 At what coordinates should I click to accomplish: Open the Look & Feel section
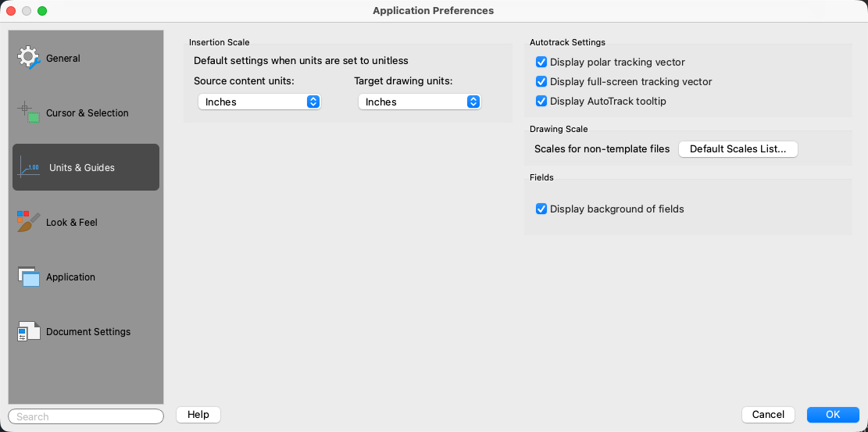tap(72, 223)
